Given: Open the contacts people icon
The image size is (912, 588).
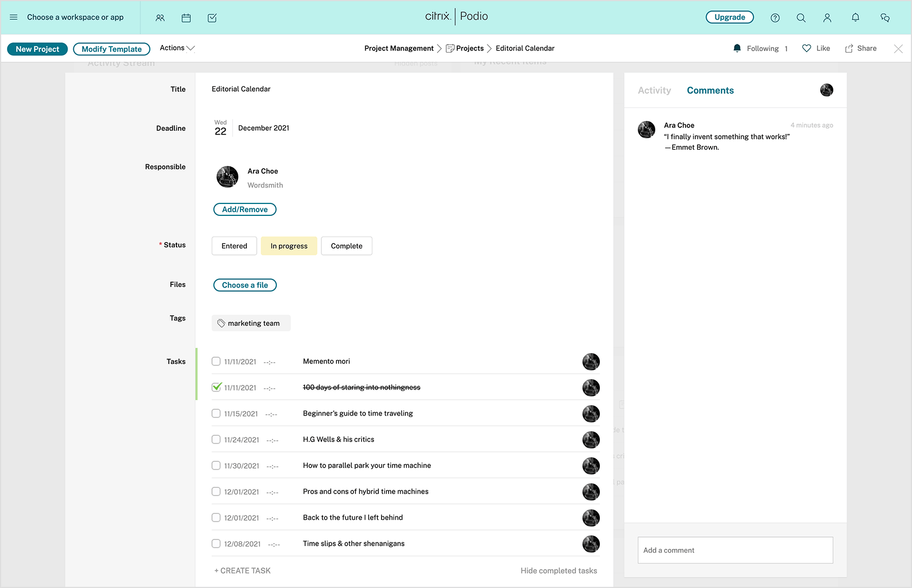Looking at the screenshot, I should [x=160, y=18].
